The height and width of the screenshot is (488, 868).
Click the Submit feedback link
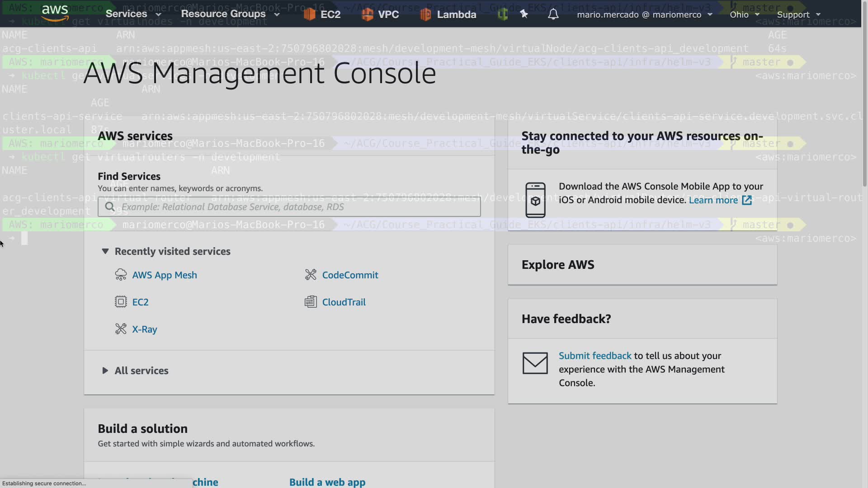coord(594,356)
